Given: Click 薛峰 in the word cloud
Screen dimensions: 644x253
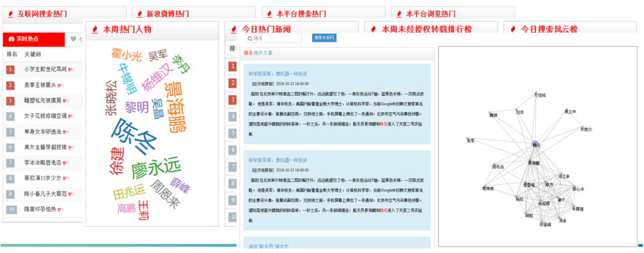Looking at the screenshot, I should coord(180,186).
